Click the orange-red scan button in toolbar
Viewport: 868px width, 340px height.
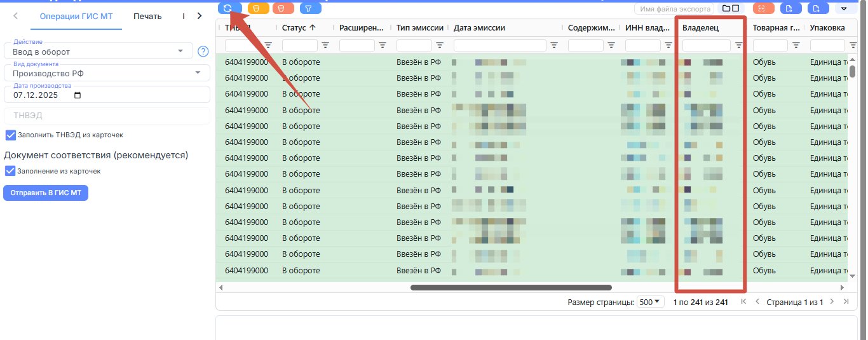coord(763,8)
